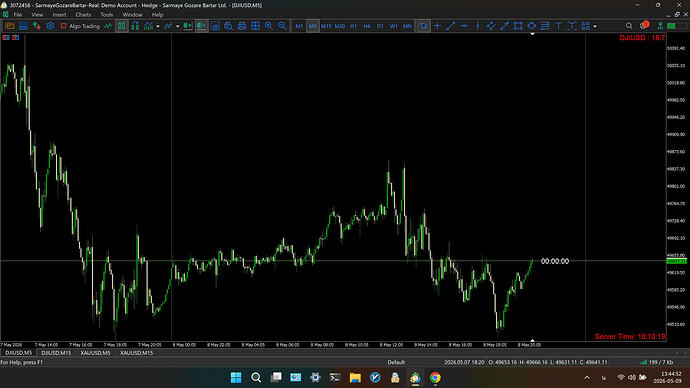Select the equidistant channel tool

(491, 26)
